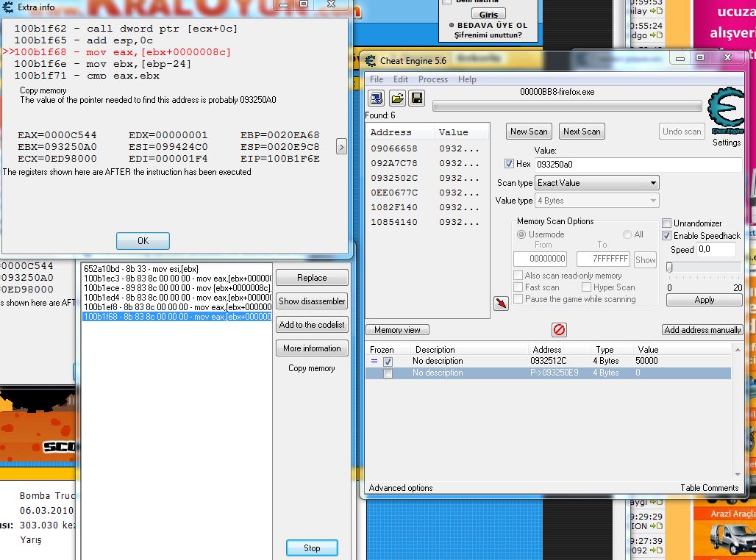Viewport: 756px width, 560px height.
Task: Disable the Enable Speedhack checkbox
Action: [x=667, y=236]
